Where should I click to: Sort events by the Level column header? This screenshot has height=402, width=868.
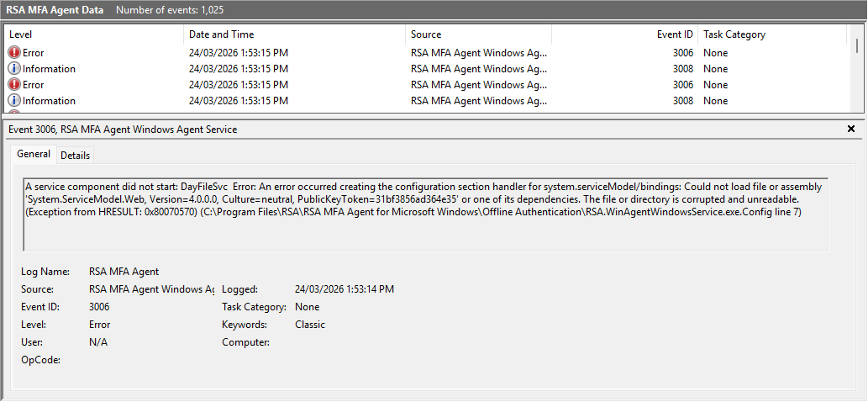(93, 34)
